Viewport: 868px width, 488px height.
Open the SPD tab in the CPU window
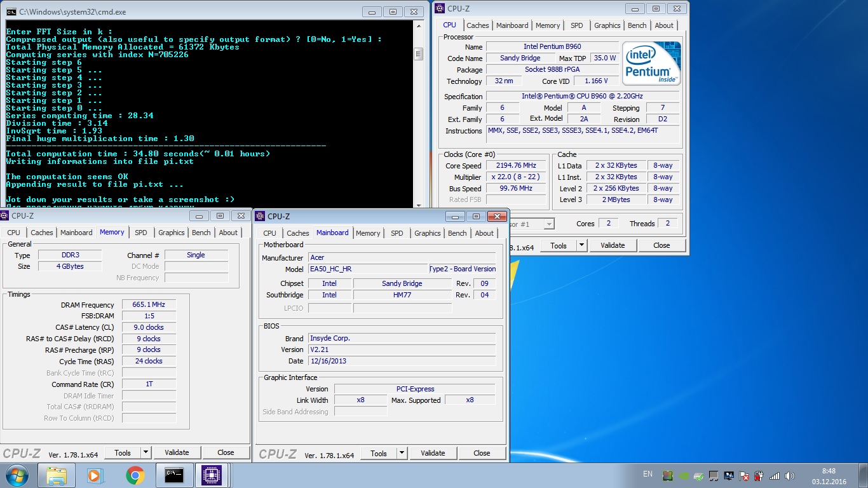(x=576, y=25)
